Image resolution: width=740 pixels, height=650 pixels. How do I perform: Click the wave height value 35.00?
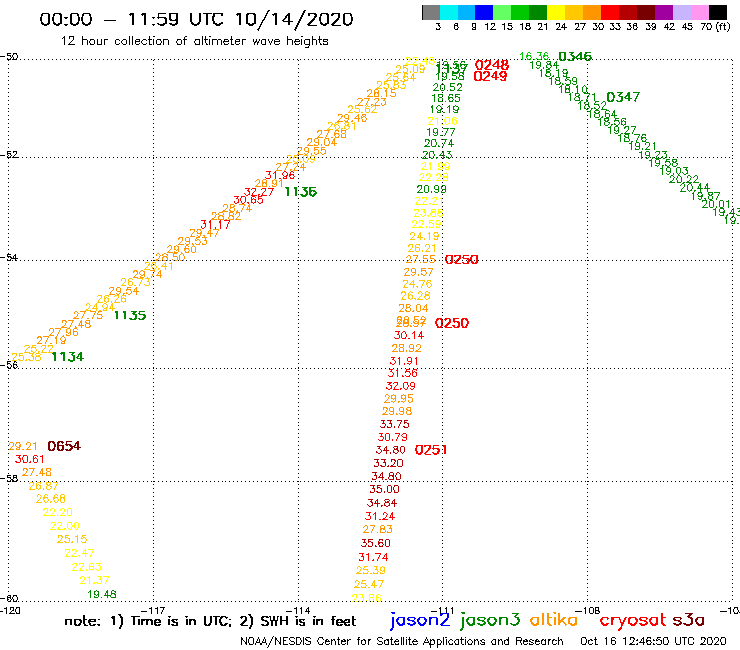(384, 490)
